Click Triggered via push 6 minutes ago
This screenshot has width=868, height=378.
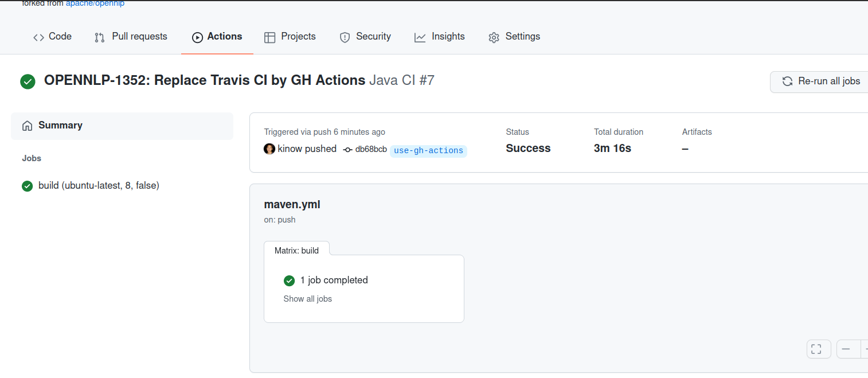324,132
